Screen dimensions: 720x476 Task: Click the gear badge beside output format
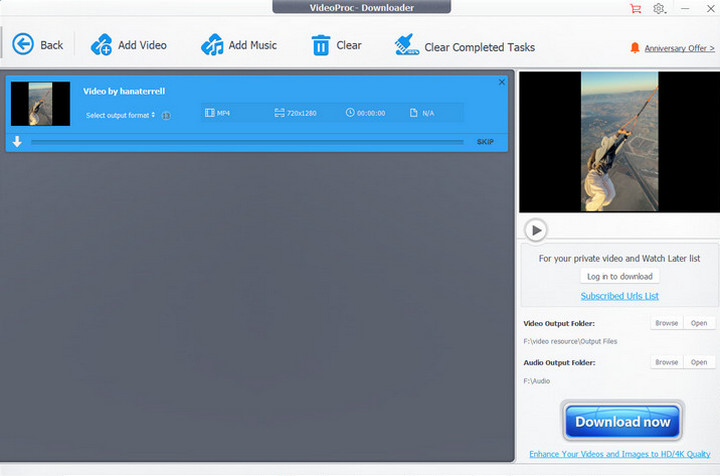pos(166,116)
